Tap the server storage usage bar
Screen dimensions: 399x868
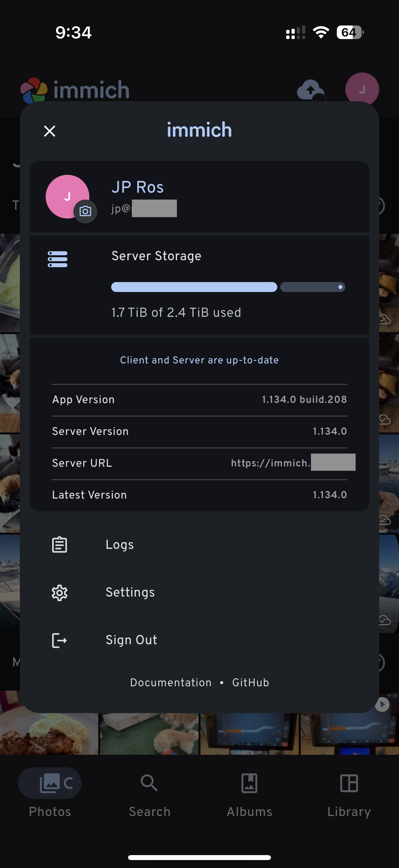tap(228, 287)
